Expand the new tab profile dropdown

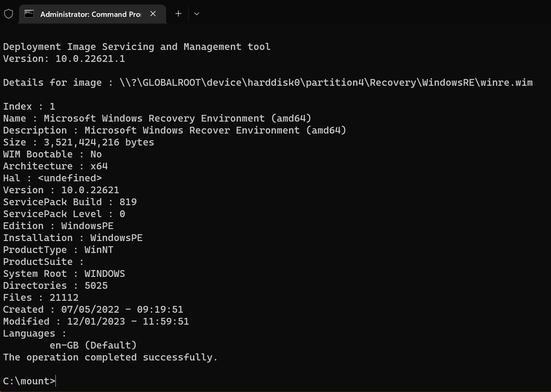(x=197, y=14)
